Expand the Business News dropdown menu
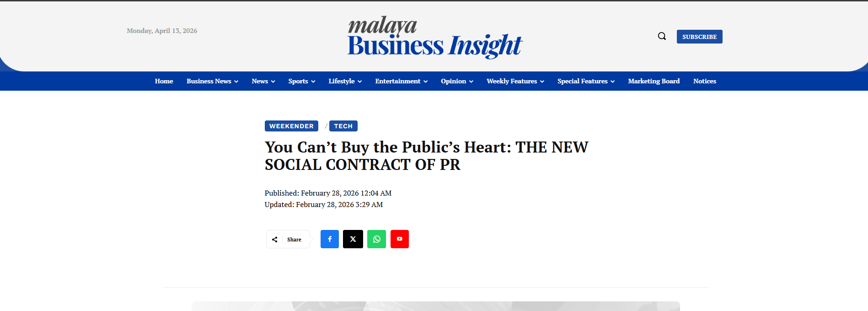The image size is (868, 311). pos(212,81)
